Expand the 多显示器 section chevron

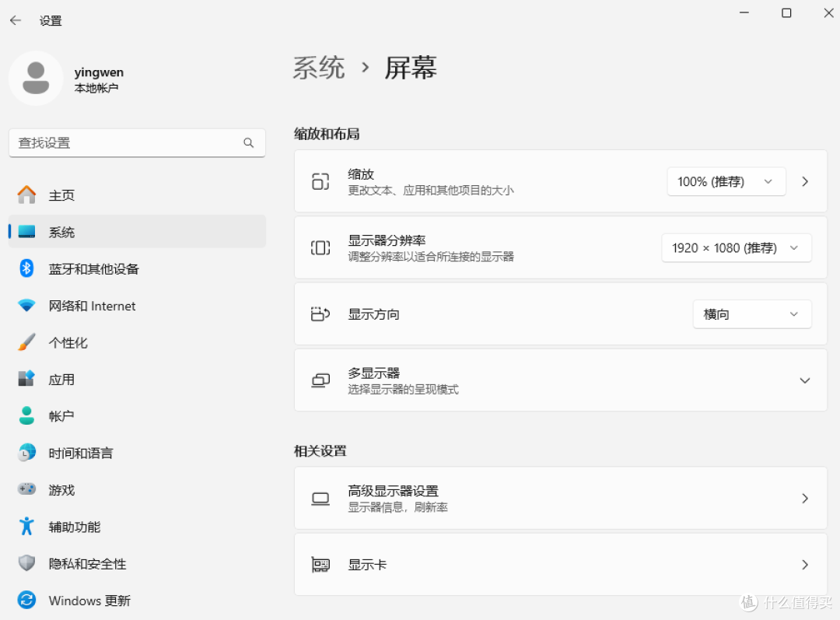coord(805,380)
